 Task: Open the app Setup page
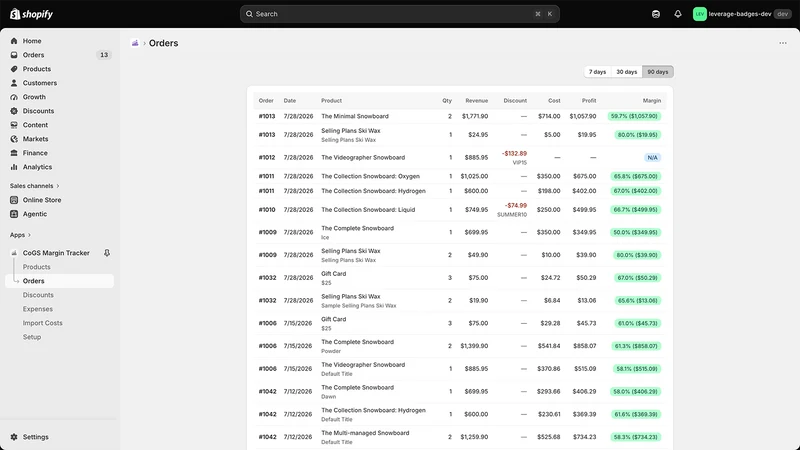pyautogui.click(x=32, y=337)
